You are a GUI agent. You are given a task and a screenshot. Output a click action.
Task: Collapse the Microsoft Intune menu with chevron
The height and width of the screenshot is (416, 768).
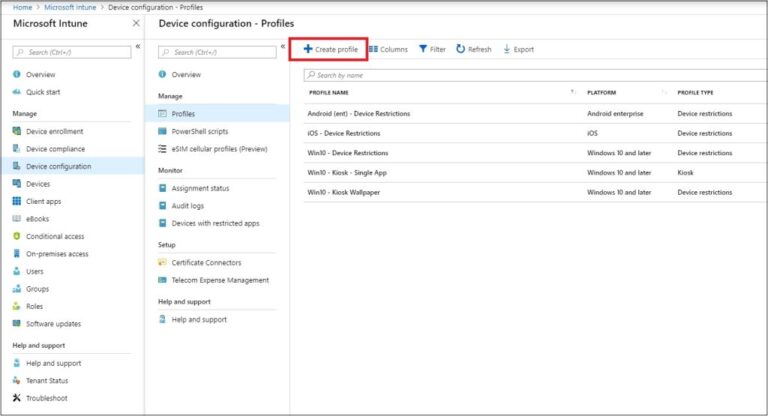[x=138, y=46]
